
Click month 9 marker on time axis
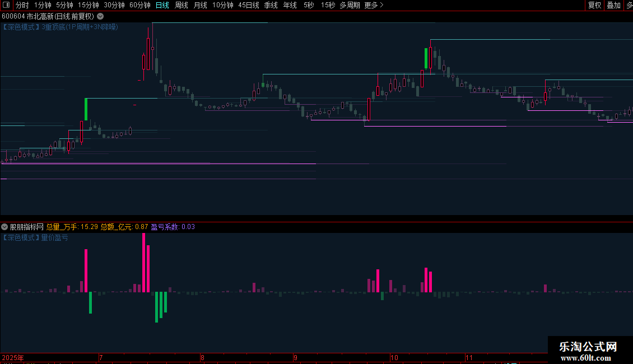coord(296,357)
